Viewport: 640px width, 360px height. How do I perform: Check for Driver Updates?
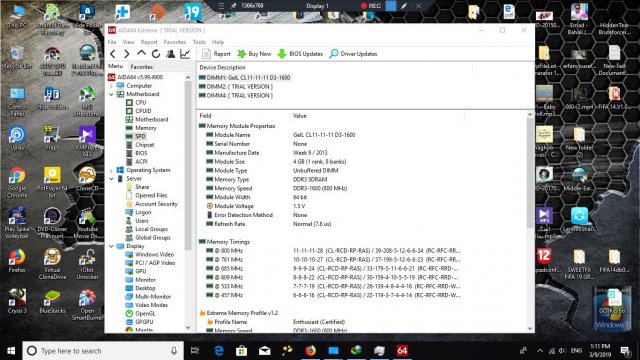click(353, 54)
